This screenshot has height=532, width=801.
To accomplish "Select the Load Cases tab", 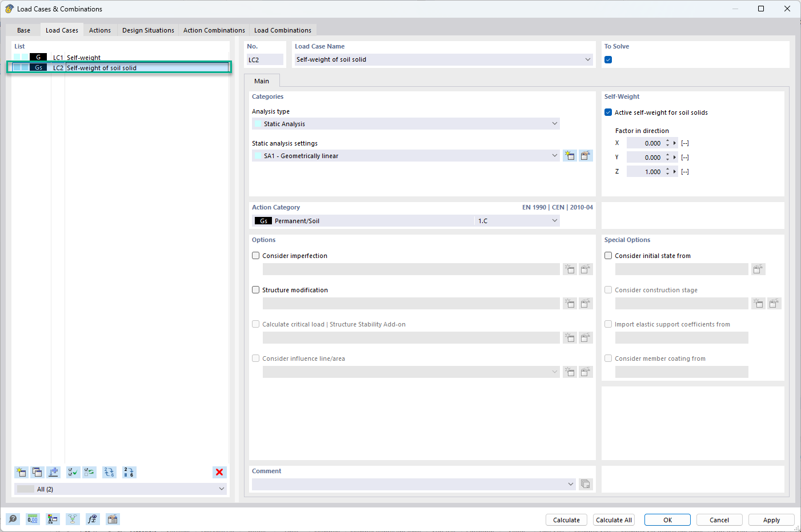I will point(62,30).
